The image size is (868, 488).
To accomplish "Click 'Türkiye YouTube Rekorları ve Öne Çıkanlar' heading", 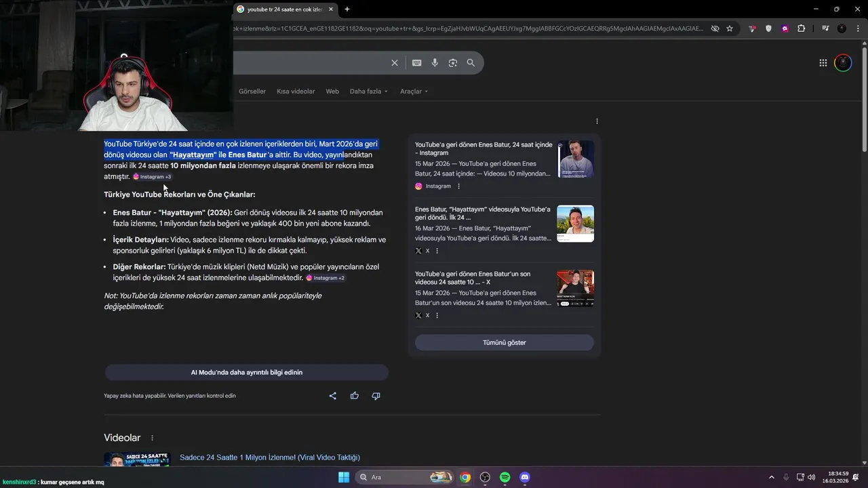I will tap(180, 195).
